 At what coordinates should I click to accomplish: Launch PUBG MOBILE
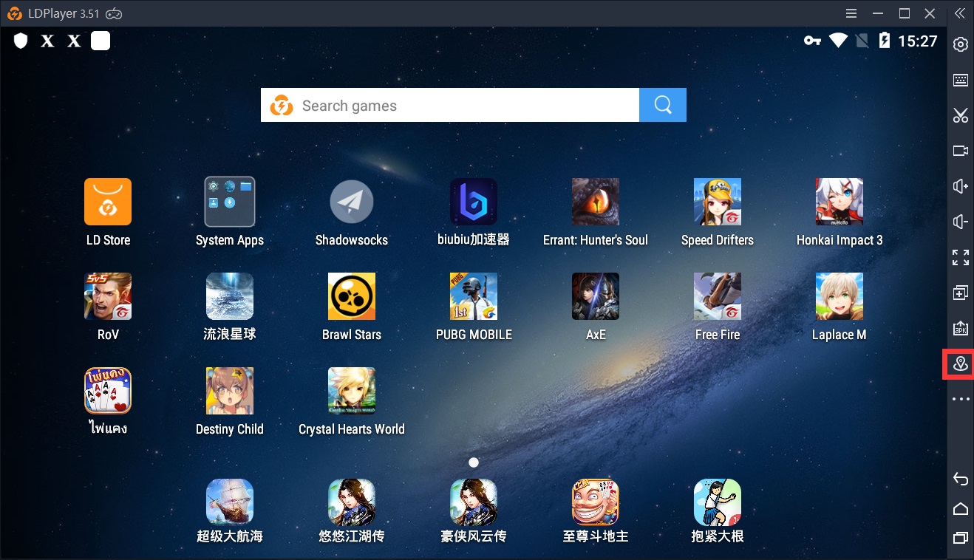point(473,296)
